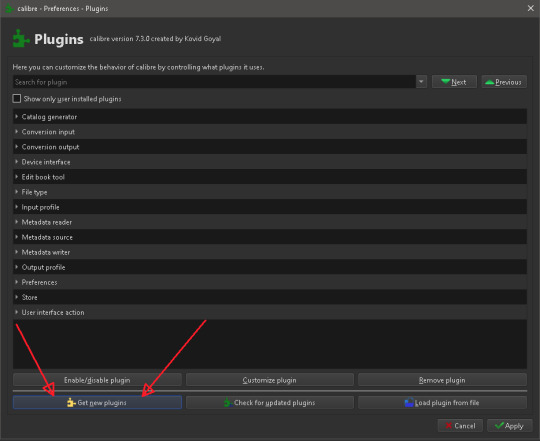
Task: Expand the Edit book tool category
Action: coord(17,177)
